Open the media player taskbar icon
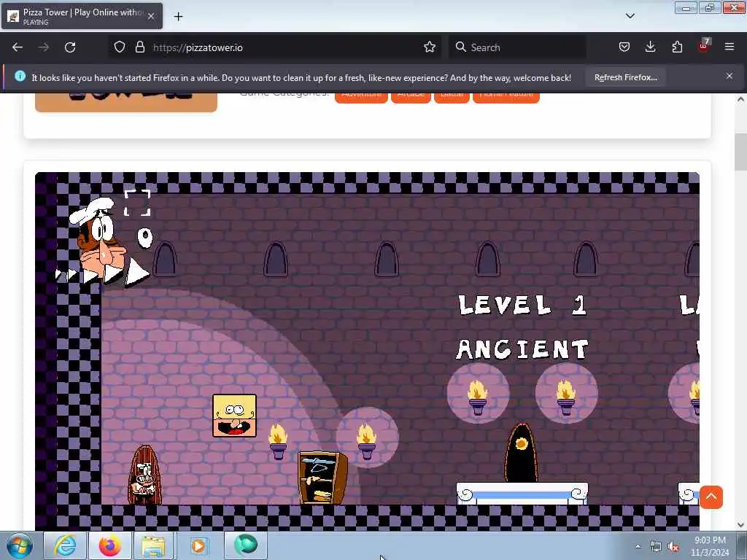The width and height of the screenshot is (747, 560). [x=198, y=545]
